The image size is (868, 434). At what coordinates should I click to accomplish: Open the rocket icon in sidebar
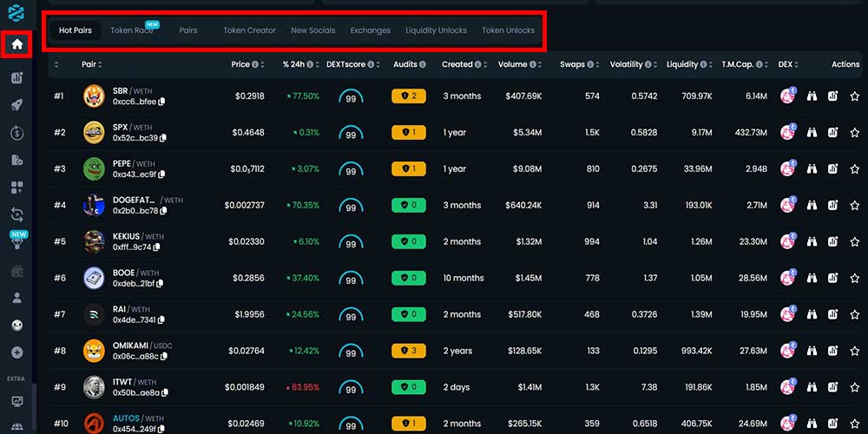pyautogui.click(x=17, y=105)
